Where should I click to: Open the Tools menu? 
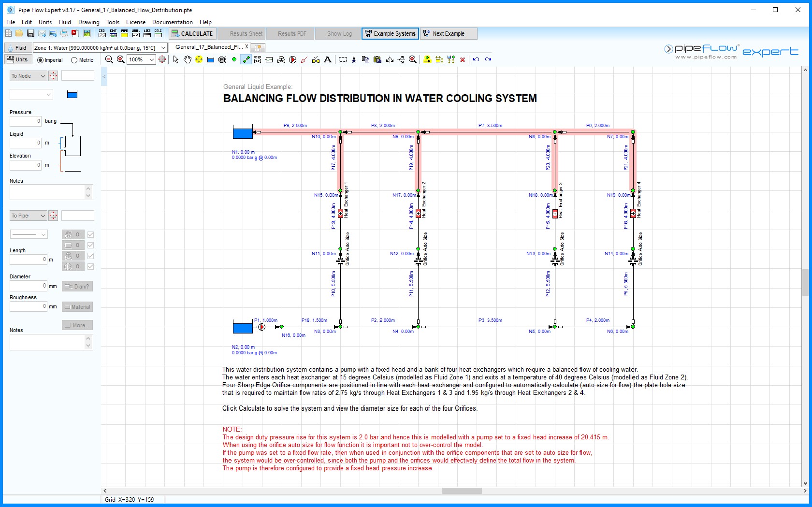point(113,22)
